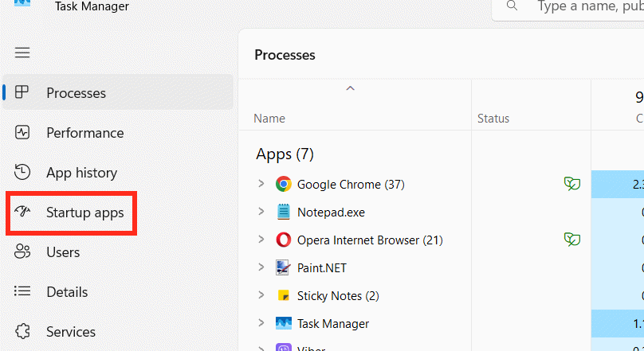Select the Paint.NET row text
This screenshot has height=351, width=644.
point(321,268)
